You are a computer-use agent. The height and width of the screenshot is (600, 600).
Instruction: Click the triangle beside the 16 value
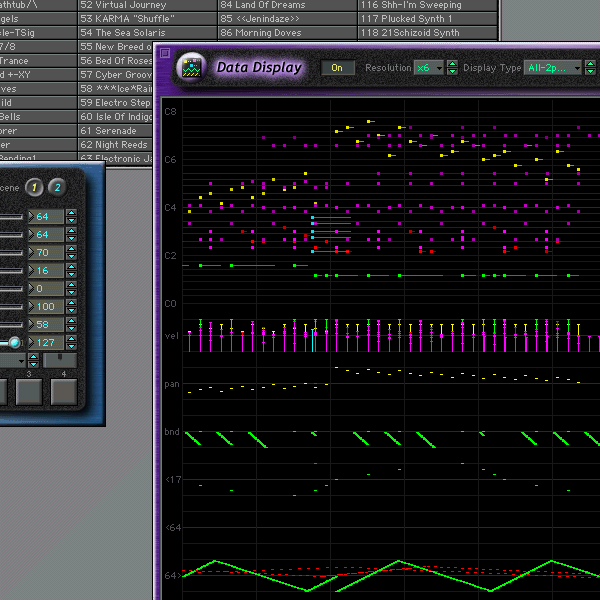31,270
